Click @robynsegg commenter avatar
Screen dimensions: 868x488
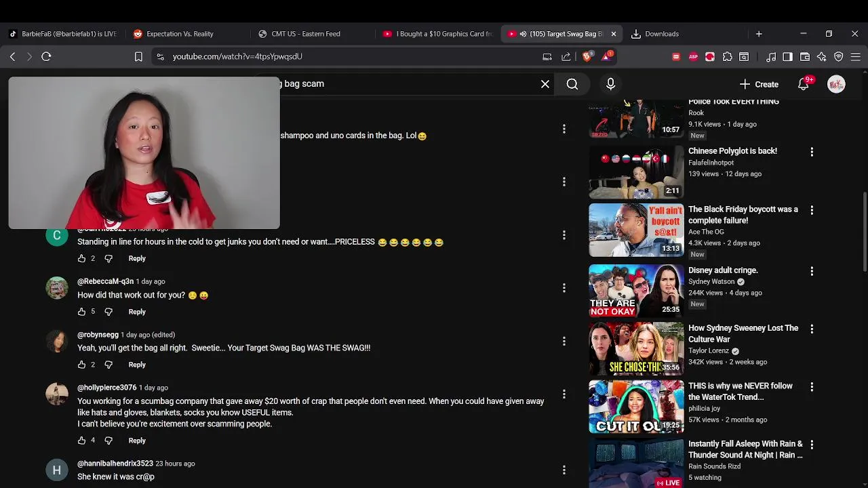coord(57,341)
